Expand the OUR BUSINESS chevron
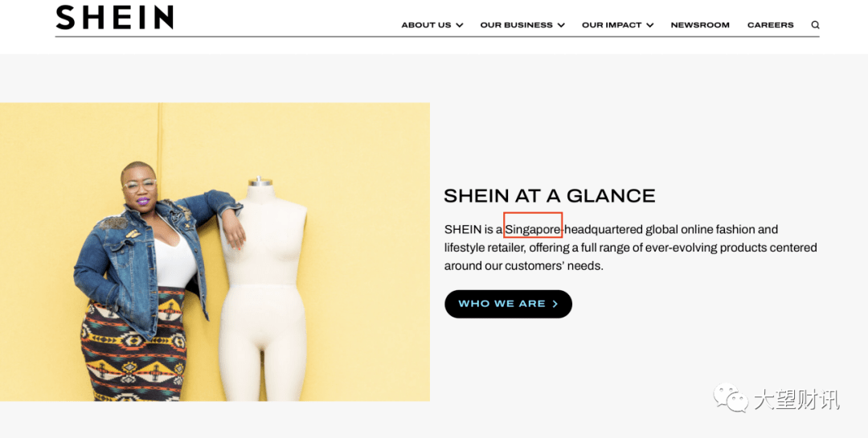 click(x=561, y=25)
